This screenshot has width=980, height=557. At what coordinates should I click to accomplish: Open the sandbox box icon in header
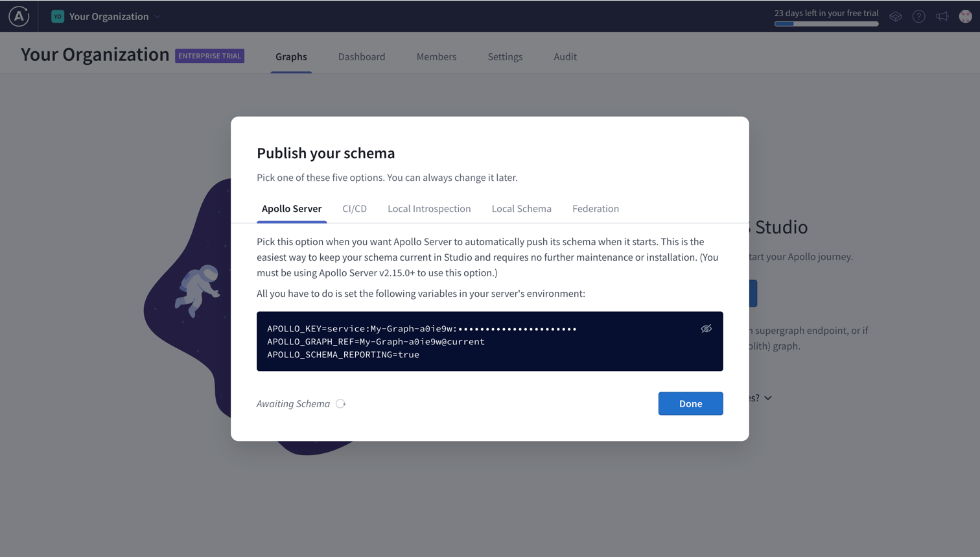pos(895,17)
